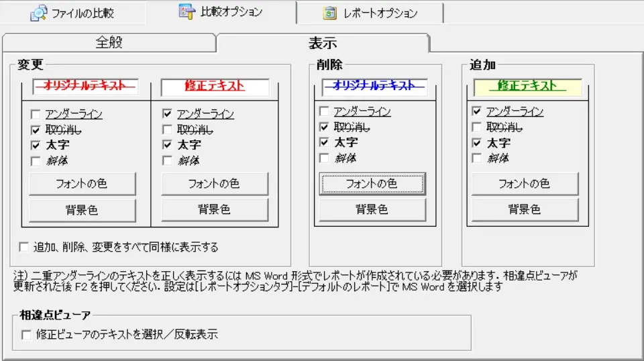
Task: Click the red 修正テキスト preview in 変更
Action: (x=215, y=87)
